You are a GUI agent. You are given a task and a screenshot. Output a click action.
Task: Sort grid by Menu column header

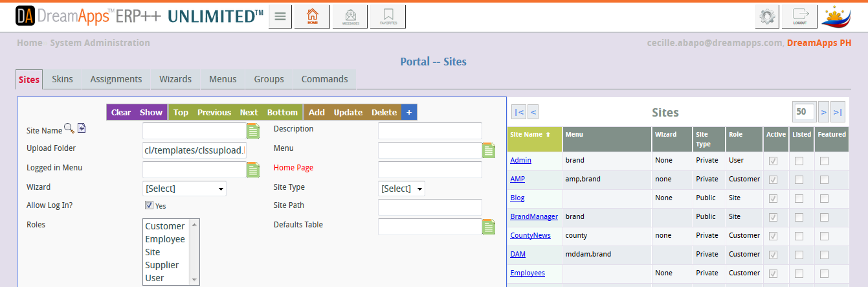tap(607, 139)
